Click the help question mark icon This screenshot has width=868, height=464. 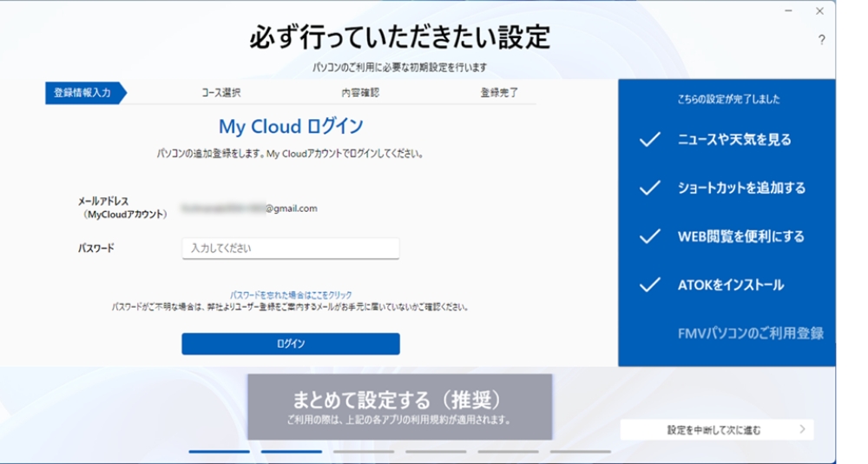[x=821, y=40]
